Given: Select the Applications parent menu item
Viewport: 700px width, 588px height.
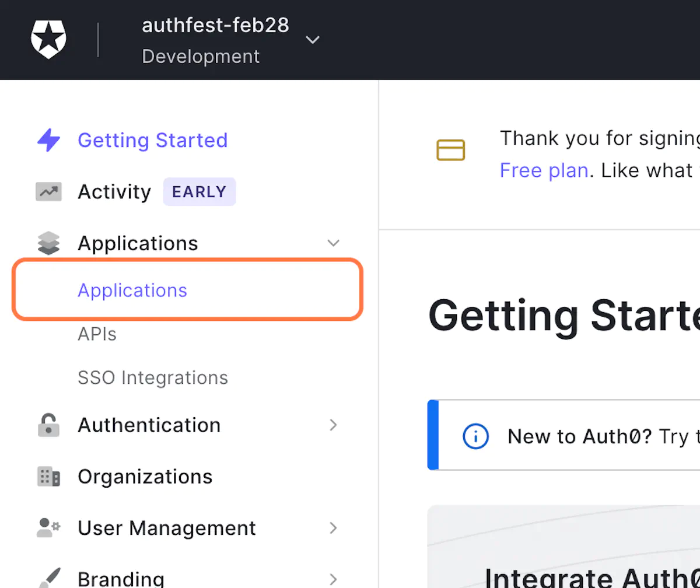Looking at the screenshot, I should [x=138, y=243].
